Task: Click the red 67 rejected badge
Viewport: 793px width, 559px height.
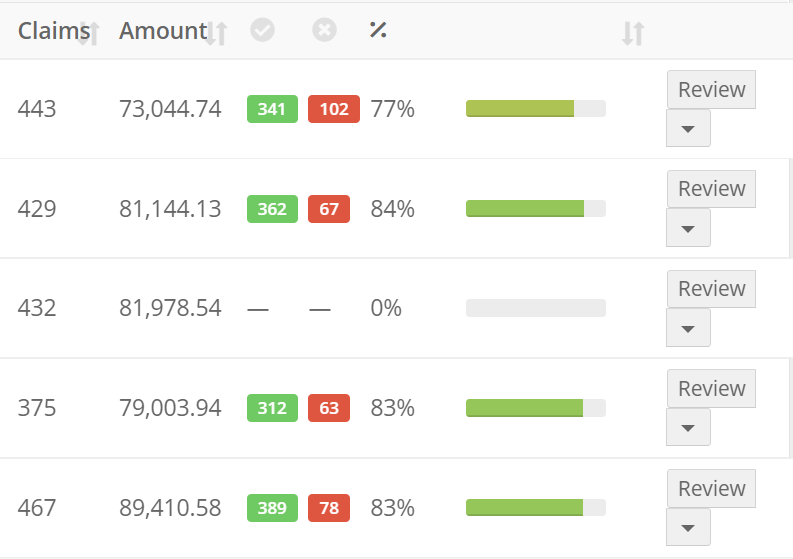Action: tap(329, 209)
